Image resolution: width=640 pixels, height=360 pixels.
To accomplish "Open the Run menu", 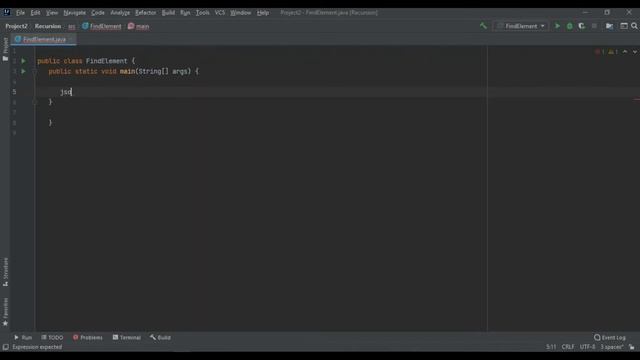I will coord(185,13).
